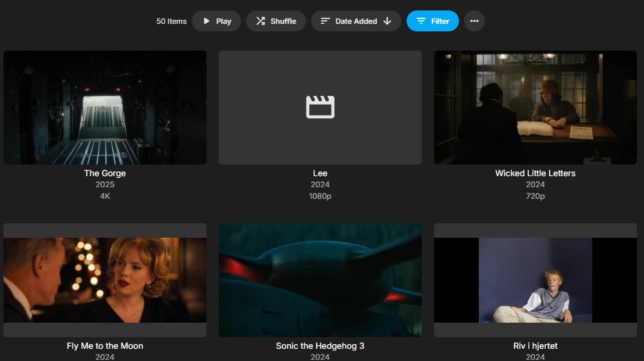Open the Date Added sort dropdown
Image resolution: width=644 pixels, height=361 pixels.
click(x=355, y=21)
